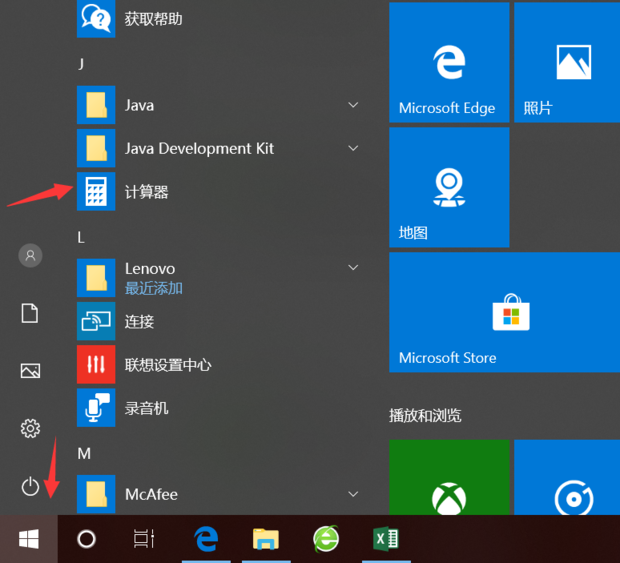Select the 连接 text label
This screenshot has width=620, height=563.
[x=139, y=321]
